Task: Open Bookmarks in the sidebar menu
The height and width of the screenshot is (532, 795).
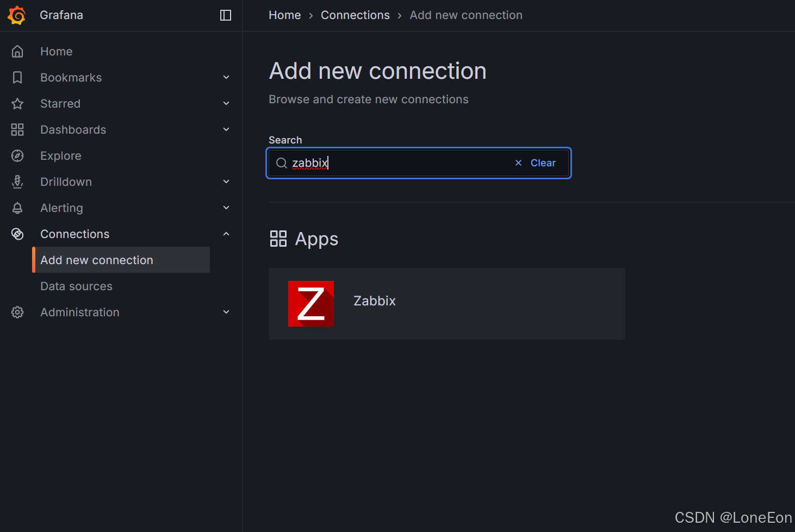Action: point(71,78)
